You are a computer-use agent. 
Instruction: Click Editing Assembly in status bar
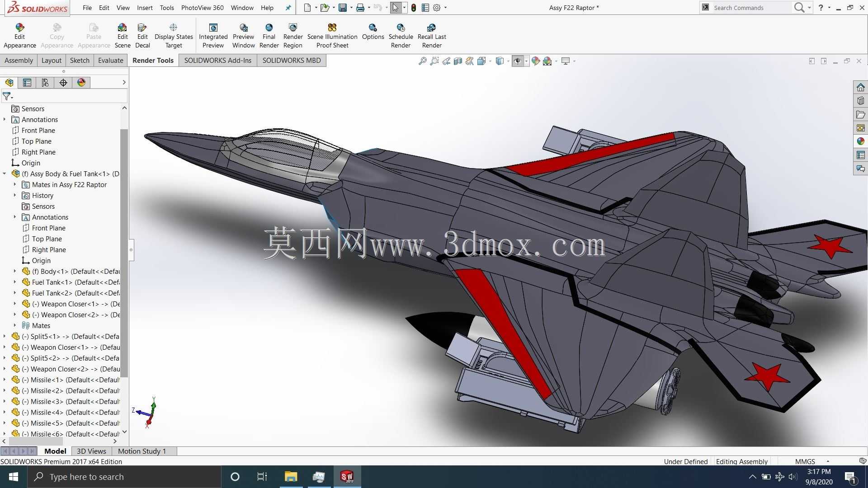[742, 461]
